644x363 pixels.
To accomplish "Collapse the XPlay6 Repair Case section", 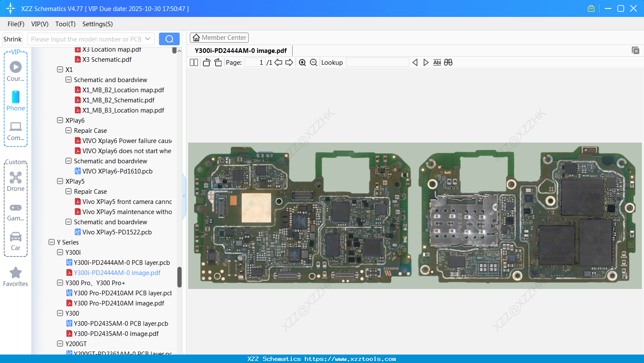I will coord(68,130).
